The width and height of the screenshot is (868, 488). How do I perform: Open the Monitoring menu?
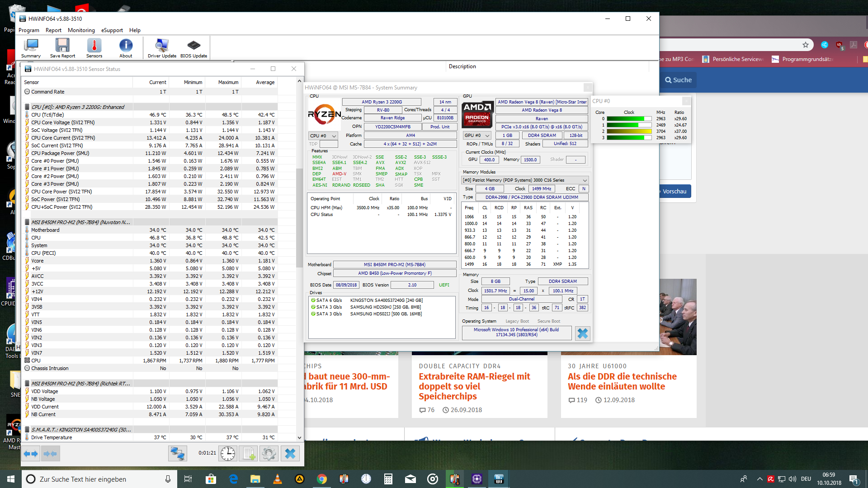pos(81,30)
